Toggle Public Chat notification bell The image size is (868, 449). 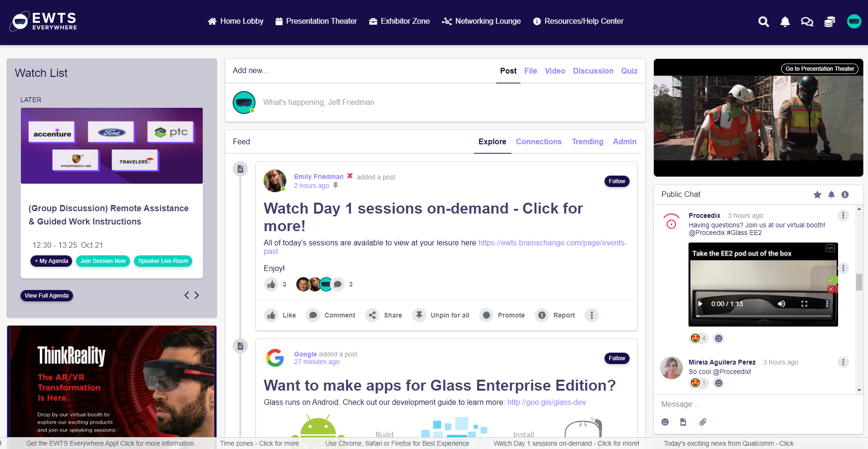tap(831, 195)
